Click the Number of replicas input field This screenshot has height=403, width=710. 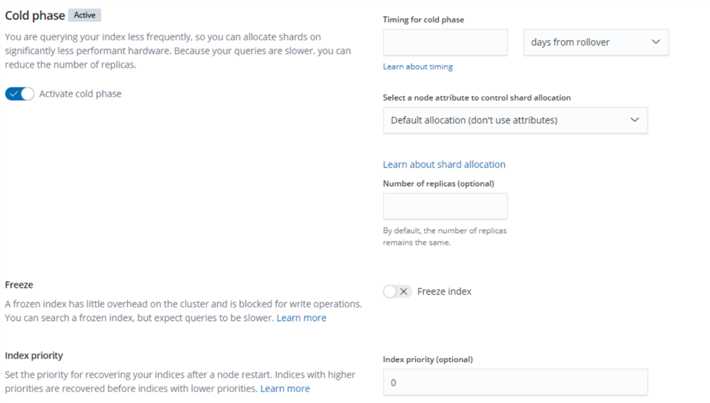[x=445, y=206]
